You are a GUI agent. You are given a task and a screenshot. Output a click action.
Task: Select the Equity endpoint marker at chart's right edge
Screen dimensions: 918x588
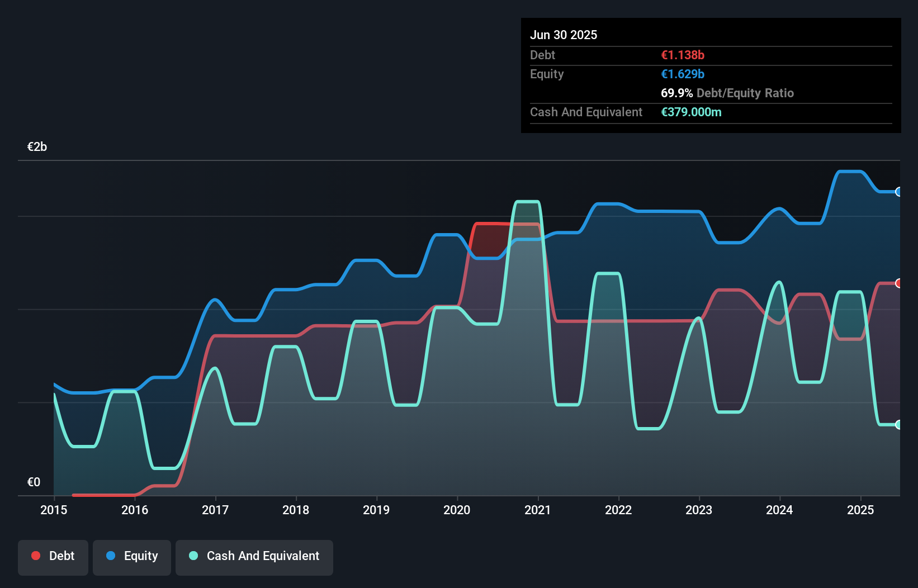coord(899,192)
